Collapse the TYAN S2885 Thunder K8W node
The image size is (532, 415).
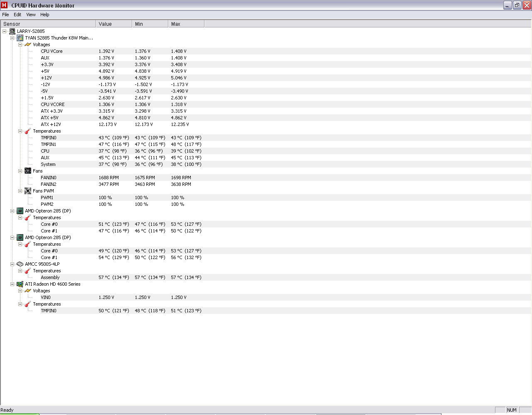12,38
